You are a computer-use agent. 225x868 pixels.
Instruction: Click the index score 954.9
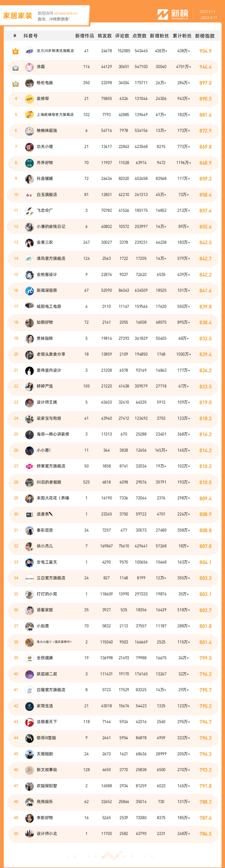[205, 51]
